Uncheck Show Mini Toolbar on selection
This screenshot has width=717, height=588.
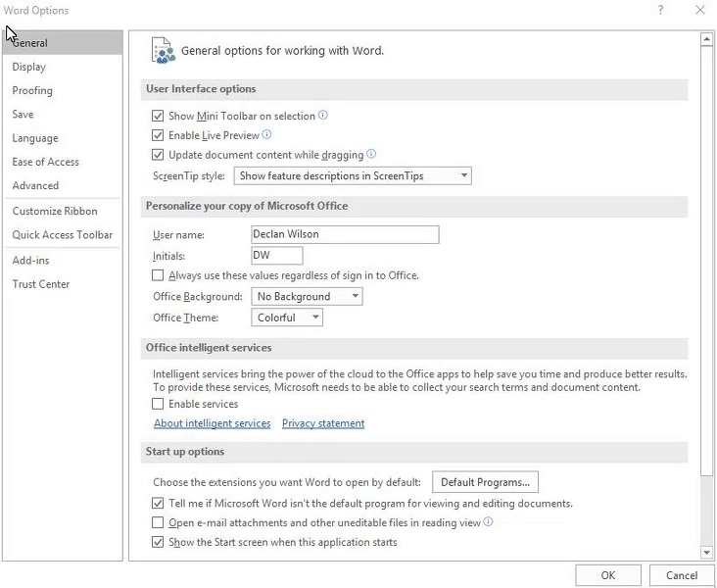[x=158, y=116]
